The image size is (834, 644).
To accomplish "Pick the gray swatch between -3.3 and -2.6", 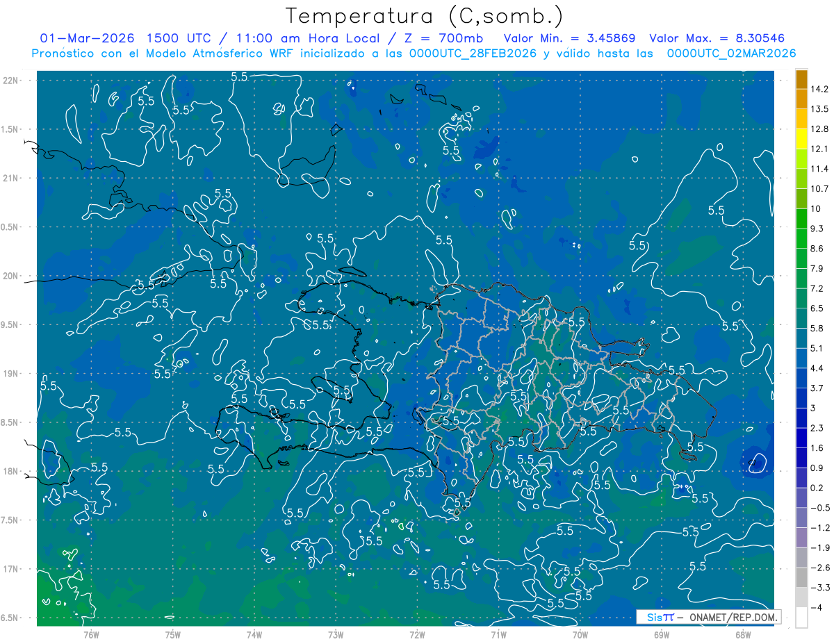I will point(801,577).
